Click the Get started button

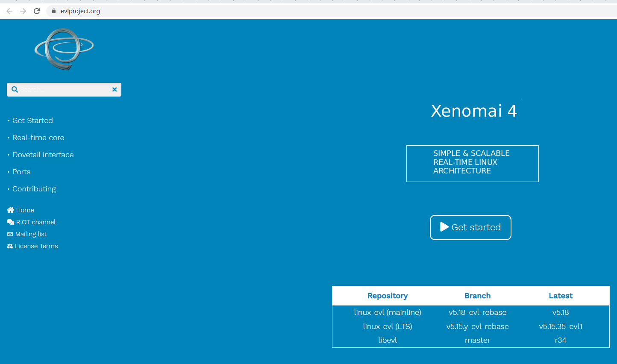[470, 227]
